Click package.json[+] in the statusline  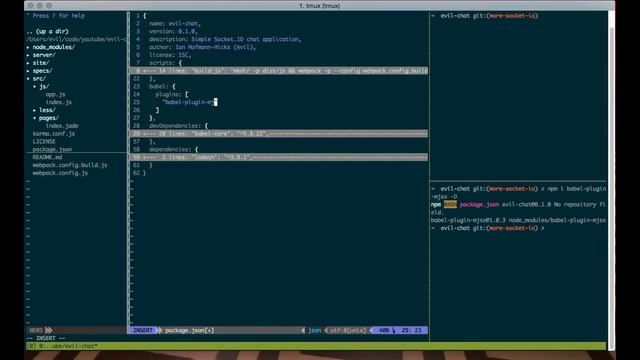(x=189, y=330)
